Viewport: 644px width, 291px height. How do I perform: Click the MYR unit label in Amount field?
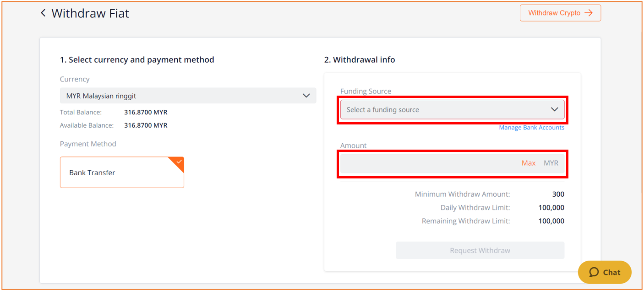point(551,163)
